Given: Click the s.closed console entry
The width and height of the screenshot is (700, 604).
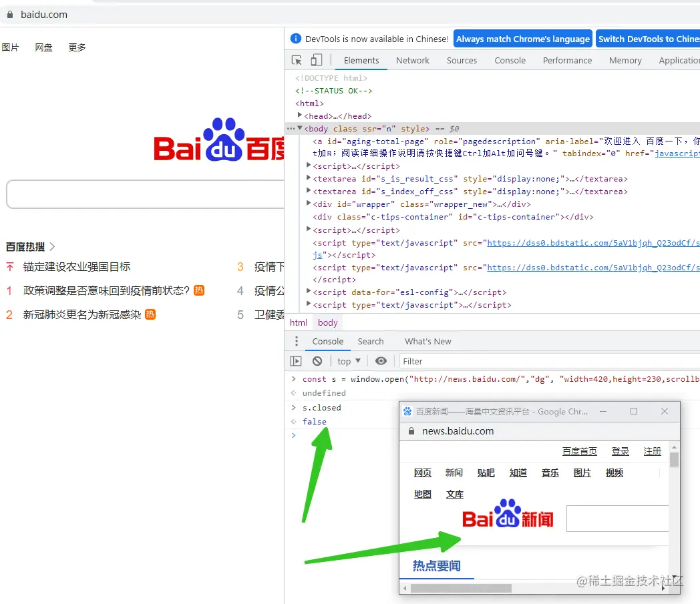Looking at the screenshot, I should coord(321,408).
